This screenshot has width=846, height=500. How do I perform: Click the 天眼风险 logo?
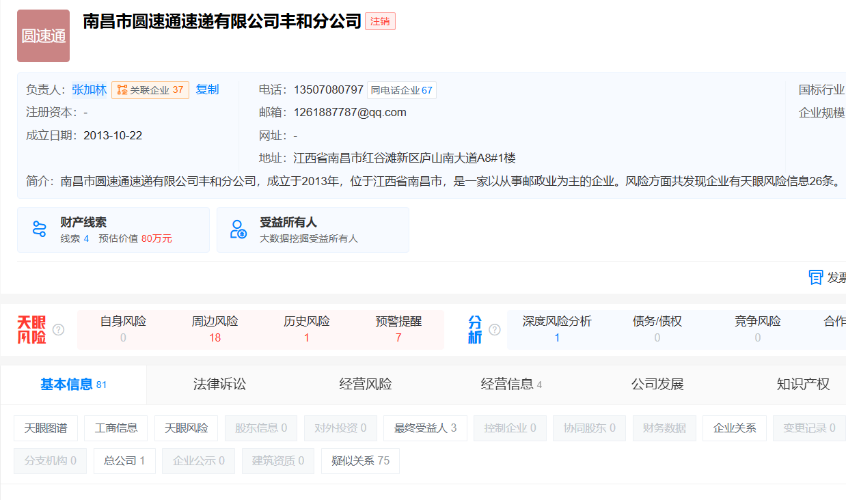click(31, 330)
